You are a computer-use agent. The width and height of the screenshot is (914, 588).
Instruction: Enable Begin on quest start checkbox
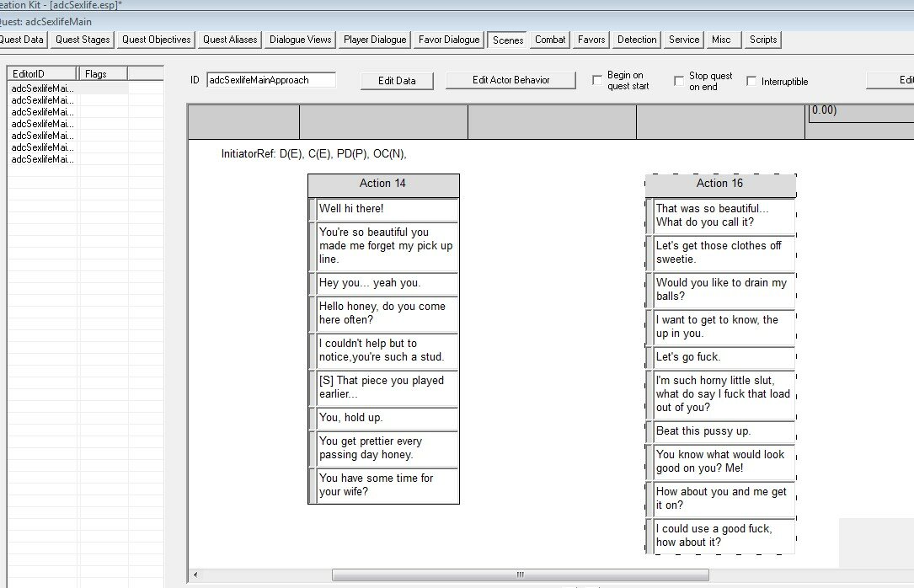pyautogui.click(x=597, y=80)
